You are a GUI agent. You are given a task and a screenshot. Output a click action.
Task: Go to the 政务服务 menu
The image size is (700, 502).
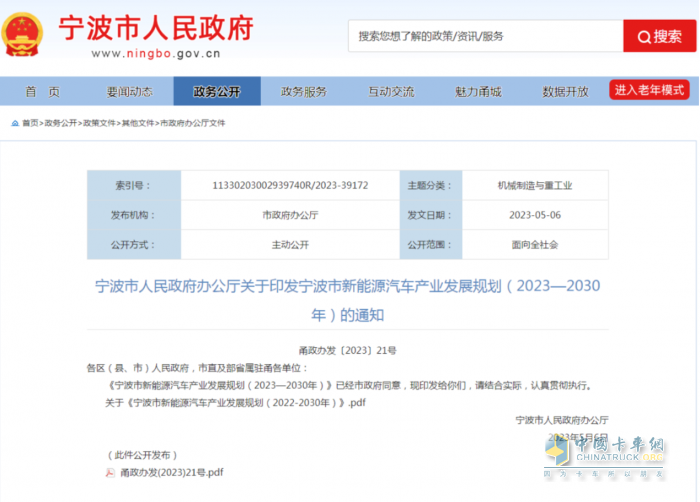tap(304, 91)
